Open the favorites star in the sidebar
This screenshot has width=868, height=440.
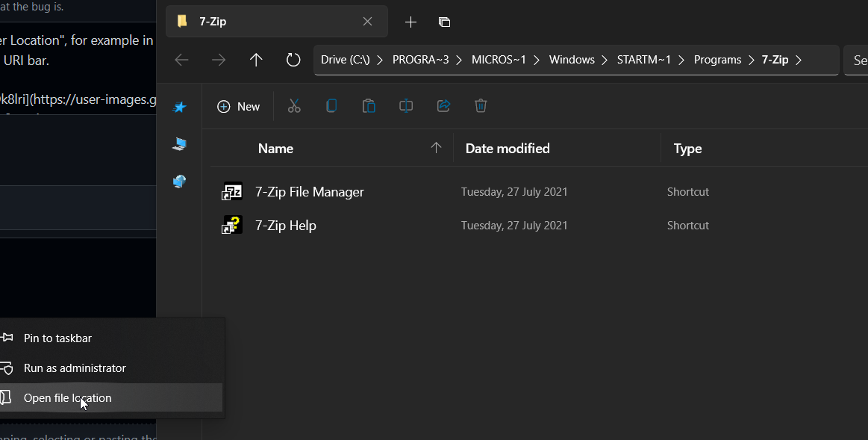point(179,107)
